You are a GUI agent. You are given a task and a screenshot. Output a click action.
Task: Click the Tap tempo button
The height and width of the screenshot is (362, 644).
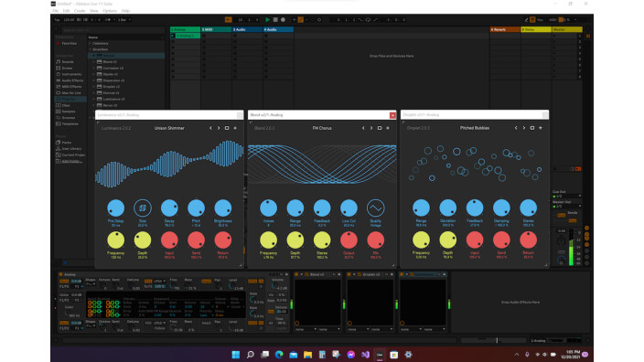57,20
